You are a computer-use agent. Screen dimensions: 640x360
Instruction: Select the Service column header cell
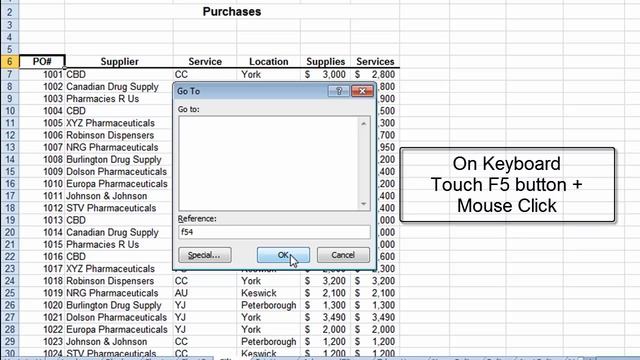click(x=205, y=62)
